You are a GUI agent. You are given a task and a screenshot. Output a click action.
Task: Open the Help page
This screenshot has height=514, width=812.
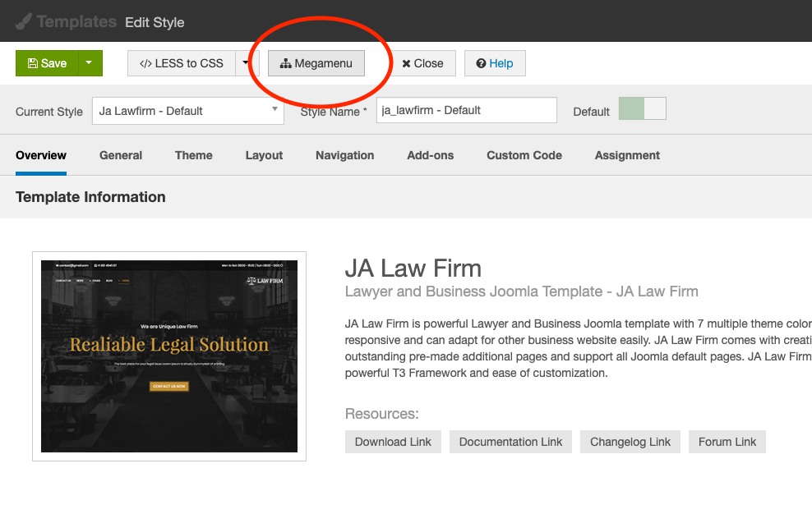[x=495, y=63]
